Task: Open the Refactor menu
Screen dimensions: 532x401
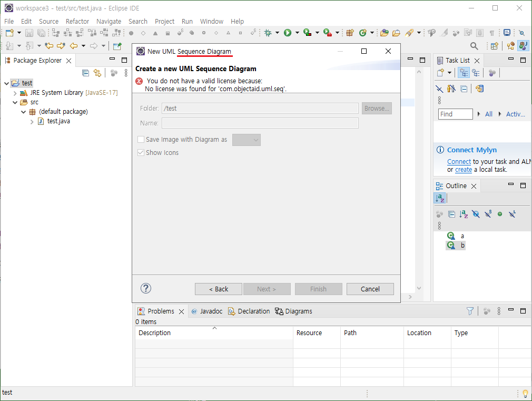Action: coord(77,21)
